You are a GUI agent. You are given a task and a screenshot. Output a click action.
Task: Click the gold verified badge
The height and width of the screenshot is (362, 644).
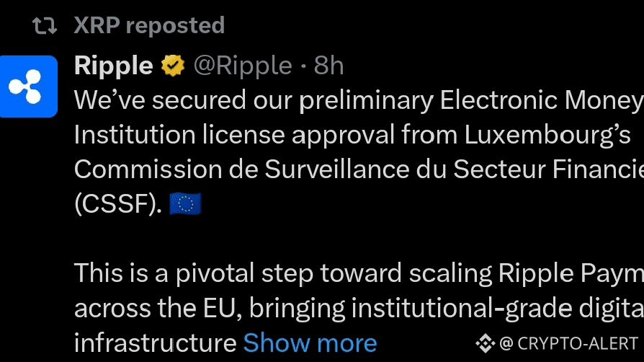173,66
